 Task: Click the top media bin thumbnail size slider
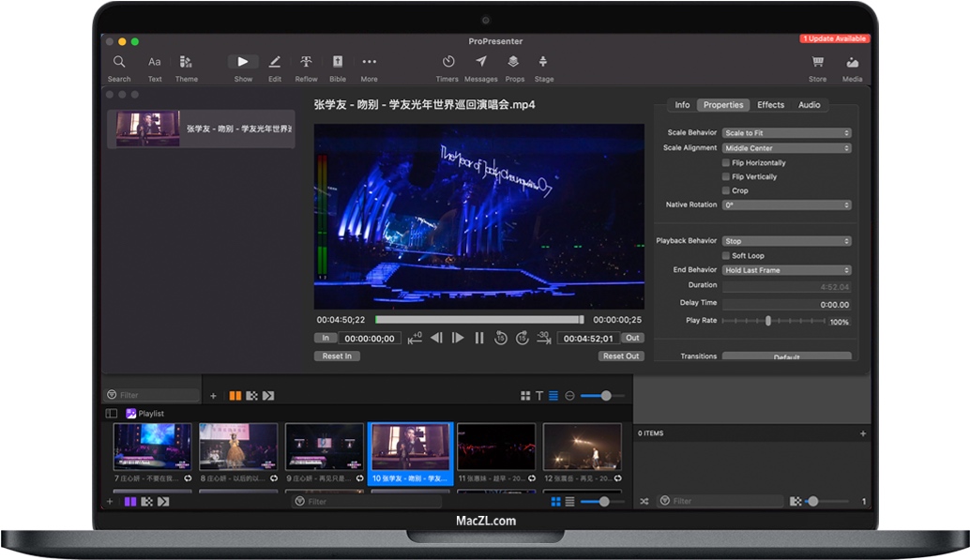[x=603, y=396]
